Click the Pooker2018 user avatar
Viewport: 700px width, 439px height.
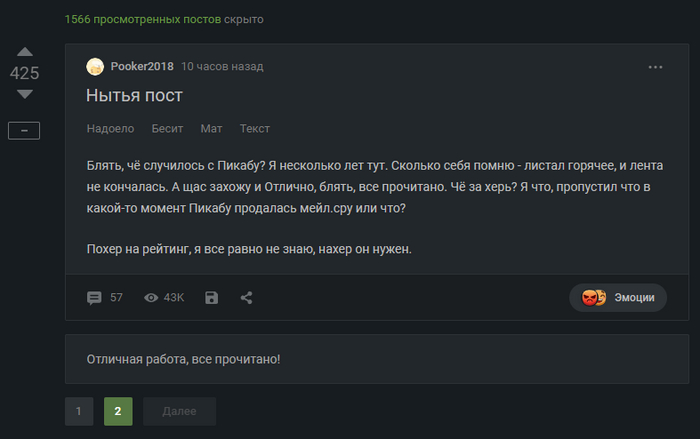95,67
